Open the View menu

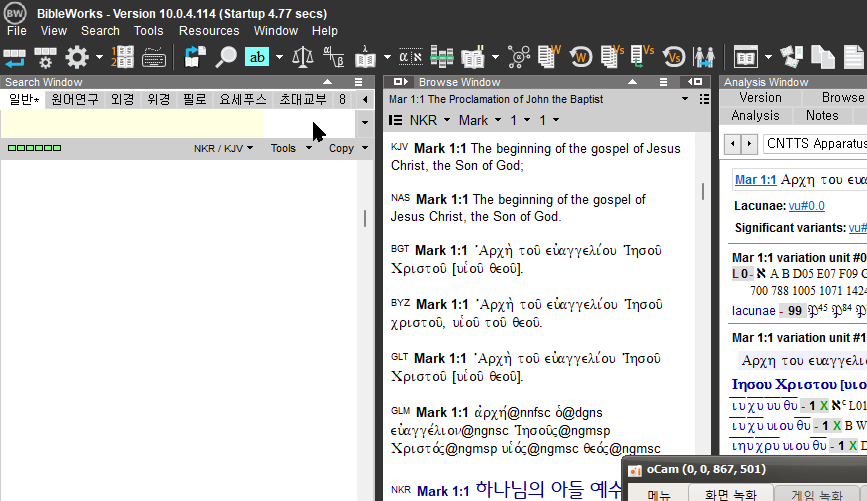click(x=54, y=31)
